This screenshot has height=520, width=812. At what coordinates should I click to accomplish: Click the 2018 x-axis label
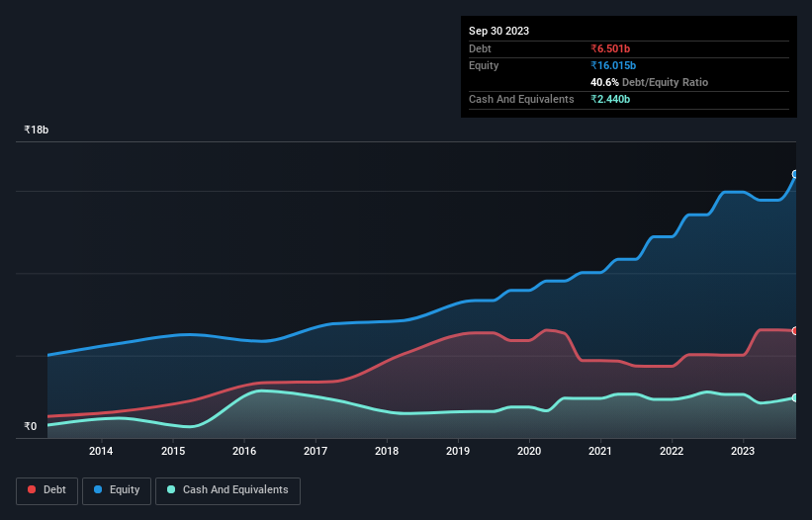[387, 451]
